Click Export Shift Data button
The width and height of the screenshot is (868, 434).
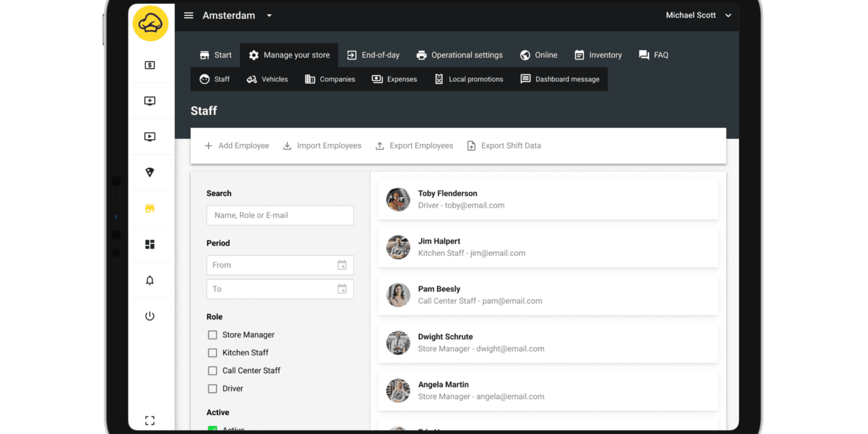coord(504,146)
